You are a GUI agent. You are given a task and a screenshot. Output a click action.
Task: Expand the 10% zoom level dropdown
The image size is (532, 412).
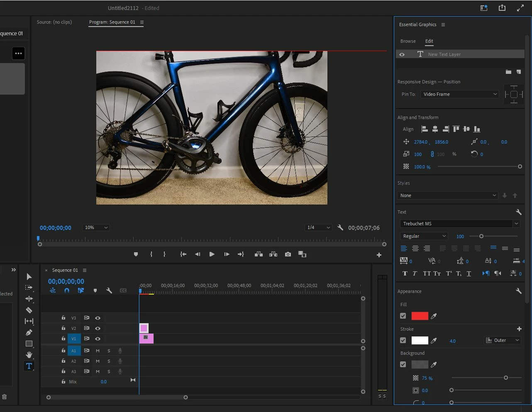[96, 228]
